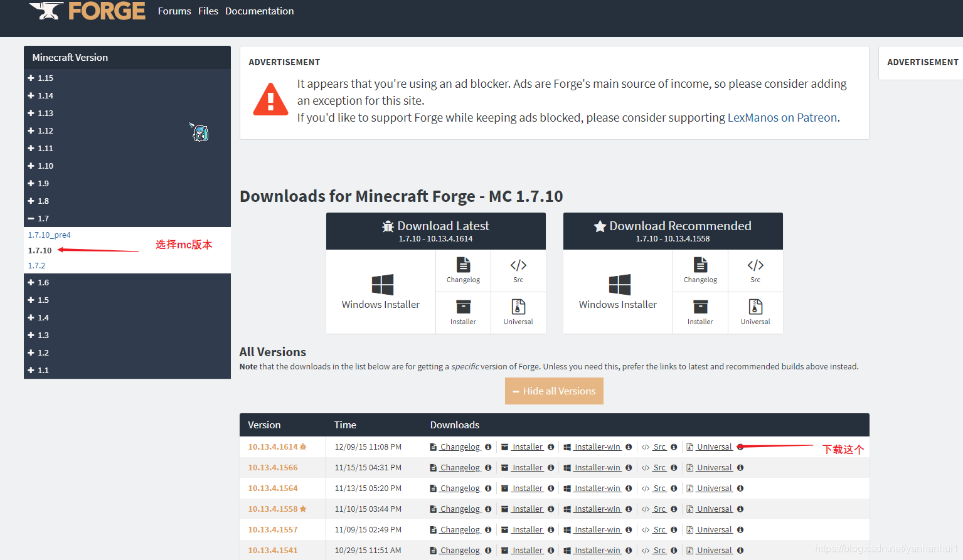
Task: Click Windows Installer under Download Latest
Action: pyautogui.click(x=381, y=292)
